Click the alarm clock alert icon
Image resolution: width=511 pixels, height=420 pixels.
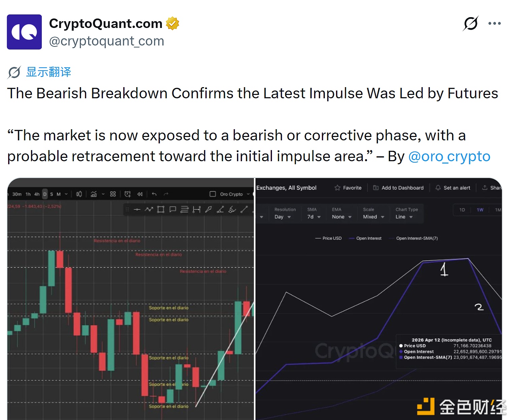[128, 194]
